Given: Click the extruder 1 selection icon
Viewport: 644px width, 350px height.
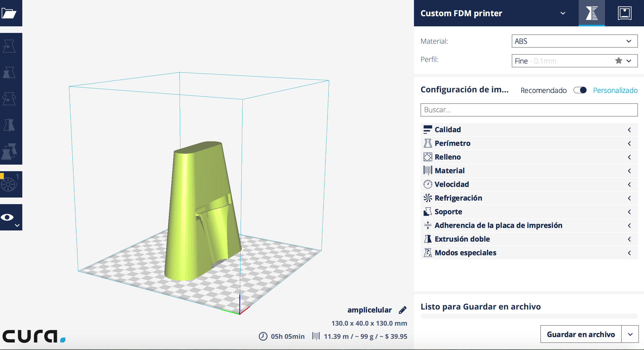Looking at the screenshot, I should click(9, 184).
